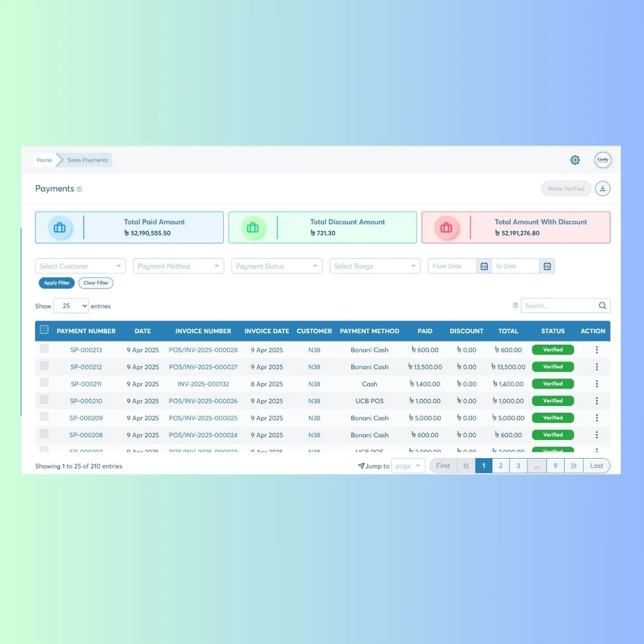Open the action menu for payment SP-000213
Viewport: 644px width, 644px height.
tap(597, 349)
